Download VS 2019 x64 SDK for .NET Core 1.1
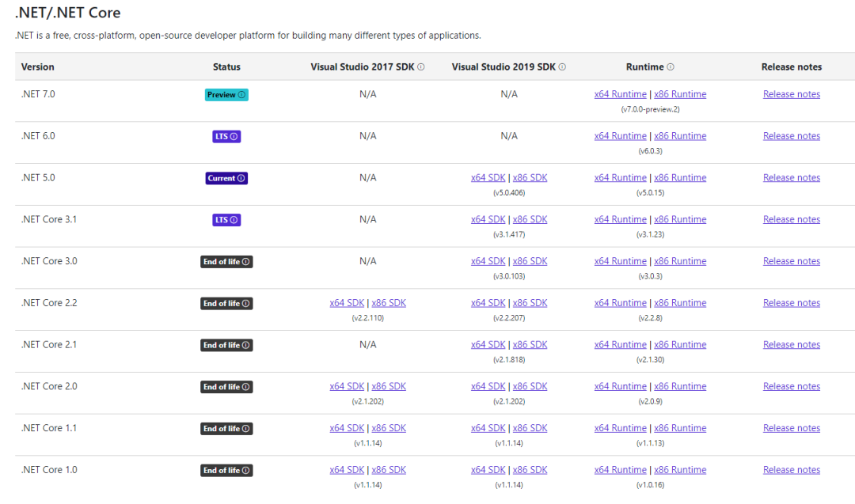Viewport: 855px width, 504px height. pyautogui.click(x=488, y=428)
